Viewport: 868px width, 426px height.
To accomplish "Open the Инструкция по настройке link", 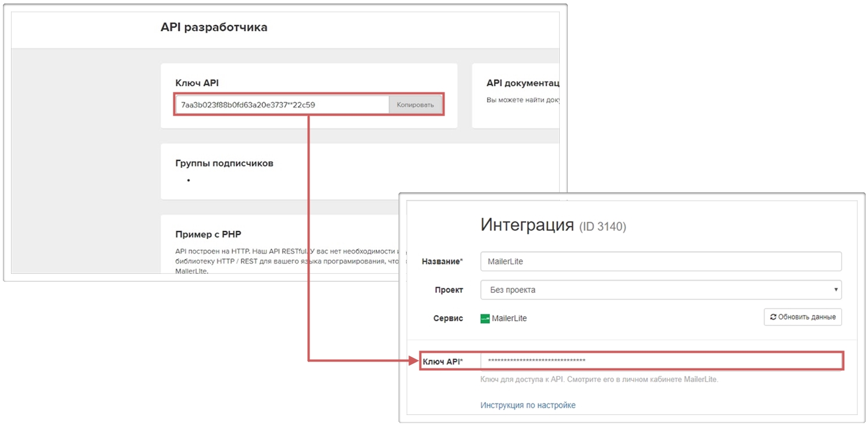I will pyautogui.click(x=528, y=405).
